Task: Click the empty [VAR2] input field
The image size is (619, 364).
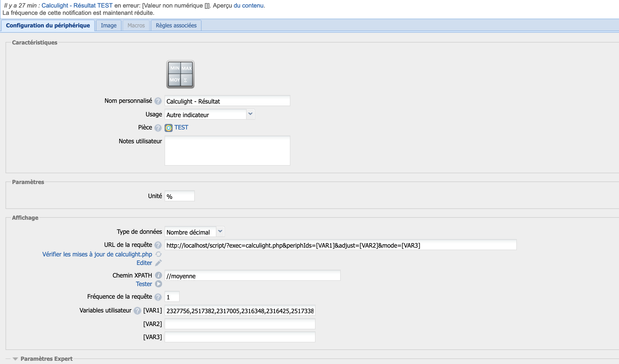Action: 240,324
